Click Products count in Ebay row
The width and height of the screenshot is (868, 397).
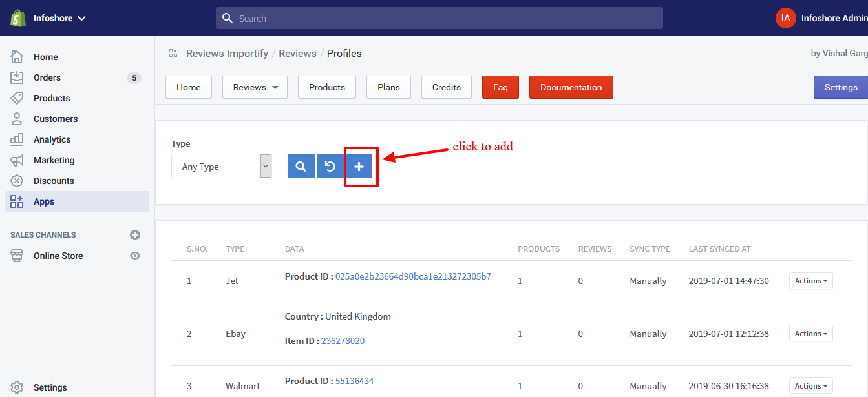pos(520,334)
